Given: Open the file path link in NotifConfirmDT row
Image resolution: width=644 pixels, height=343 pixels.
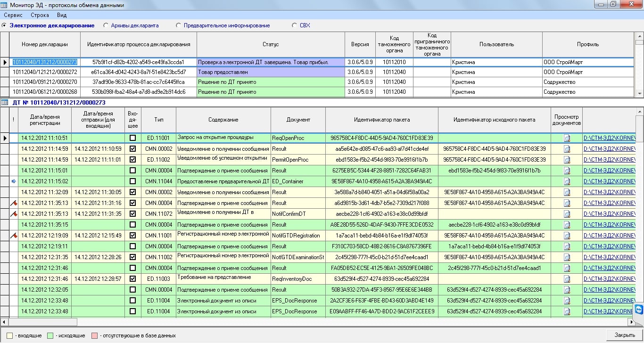Looking at the screenshot, I should click(x=609, y=214).
